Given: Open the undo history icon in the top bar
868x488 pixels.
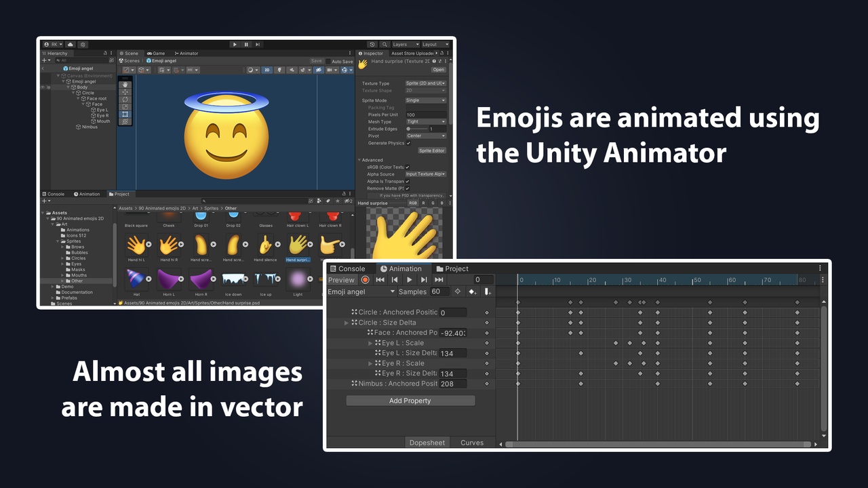Looking at the screenshot, I should click(x=372, y=44).
